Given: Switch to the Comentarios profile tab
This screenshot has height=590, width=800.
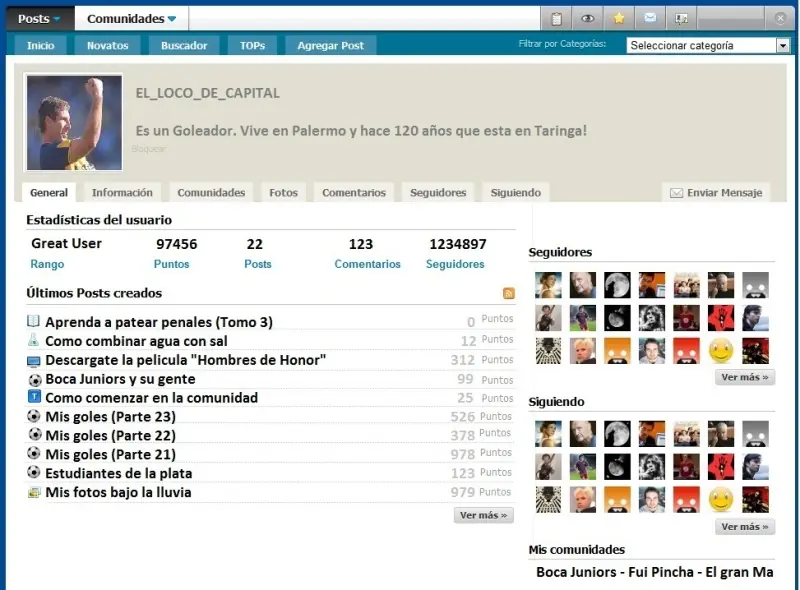Looking at the screenshot, I should pyautogui.click(x=354, y=193).
